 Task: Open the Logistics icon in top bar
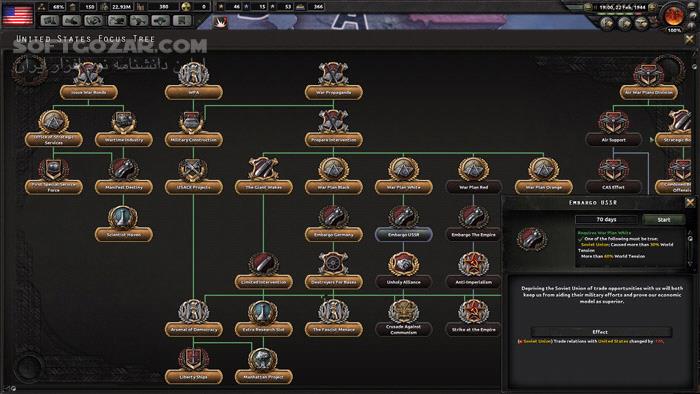coord(182,21)
